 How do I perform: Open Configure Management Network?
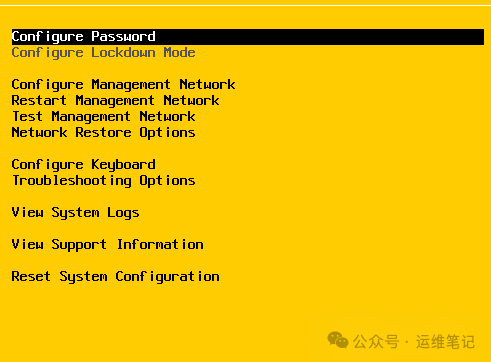(123, 85)
